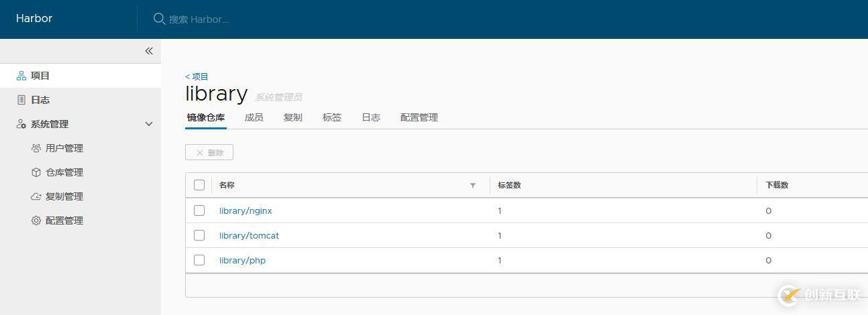Switch to the 成员 tab
This screenshot has height=315, width=868.
tap(254, 117)
